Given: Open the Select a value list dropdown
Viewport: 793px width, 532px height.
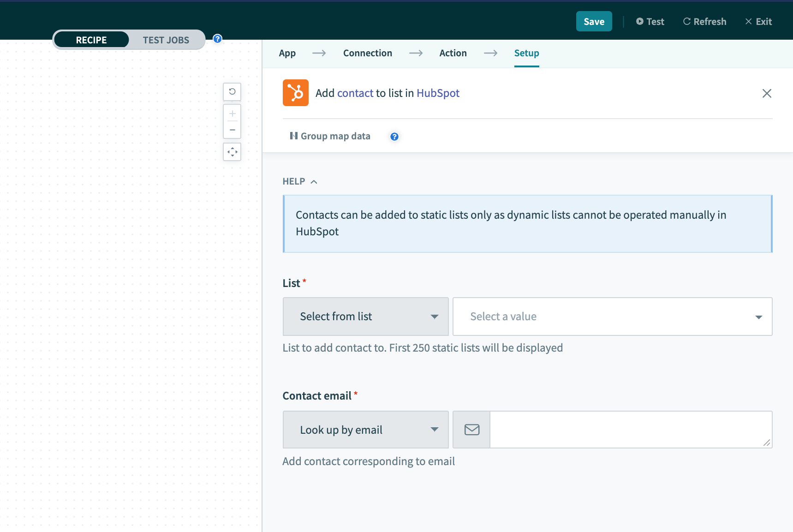Looking at the screenshot, I should pos(612,317).
